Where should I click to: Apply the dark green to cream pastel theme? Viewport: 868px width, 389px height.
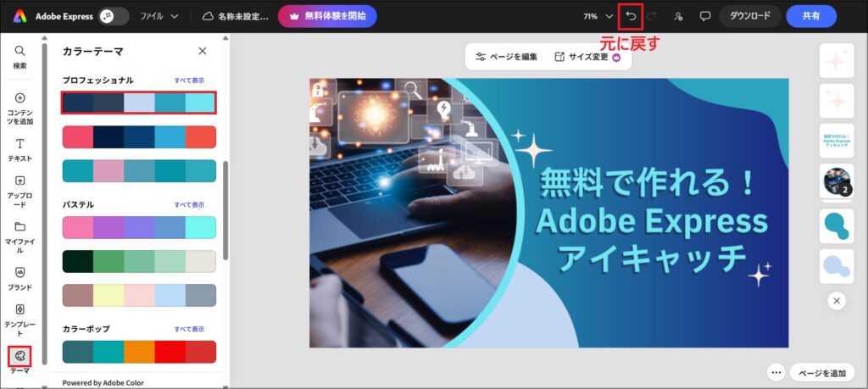[x=139, y=261]
